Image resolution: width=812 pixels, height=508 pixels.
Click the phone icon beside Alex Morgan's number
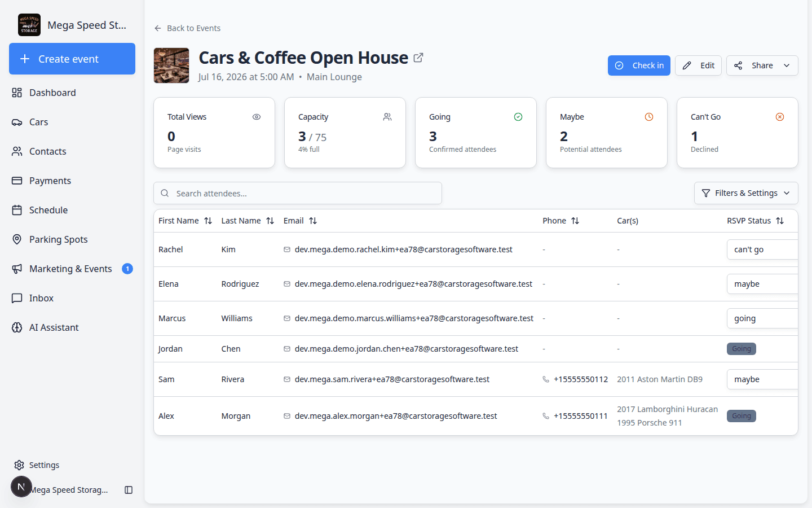pyautogui.click(x=546, y=416)
